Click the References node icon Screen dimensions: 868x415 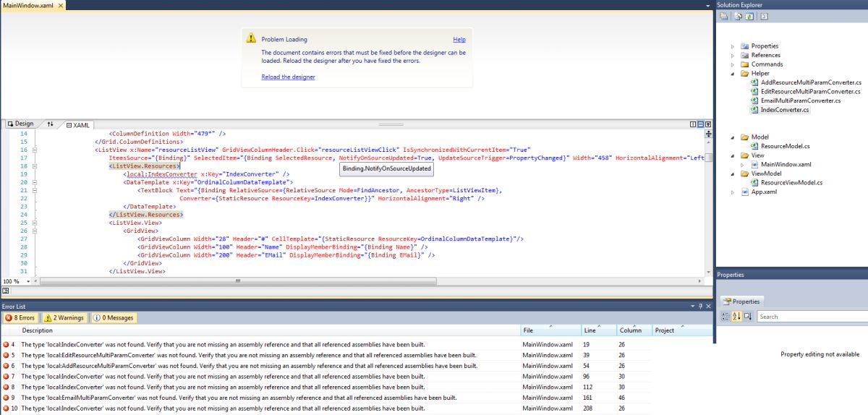[745, 55]
